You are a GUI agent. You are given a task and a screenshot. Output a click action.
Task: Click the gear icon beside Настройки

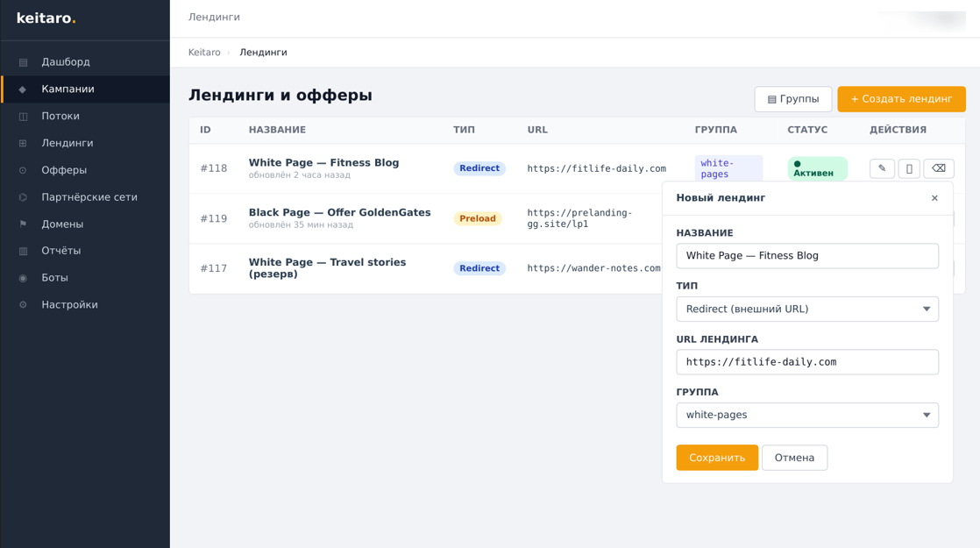click(24, 305)
